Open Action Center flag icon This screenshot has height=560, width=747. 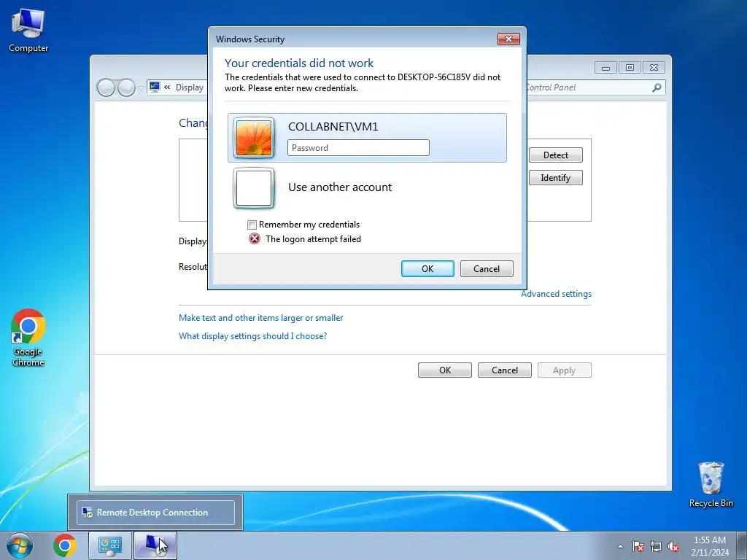tap(638, 546)
